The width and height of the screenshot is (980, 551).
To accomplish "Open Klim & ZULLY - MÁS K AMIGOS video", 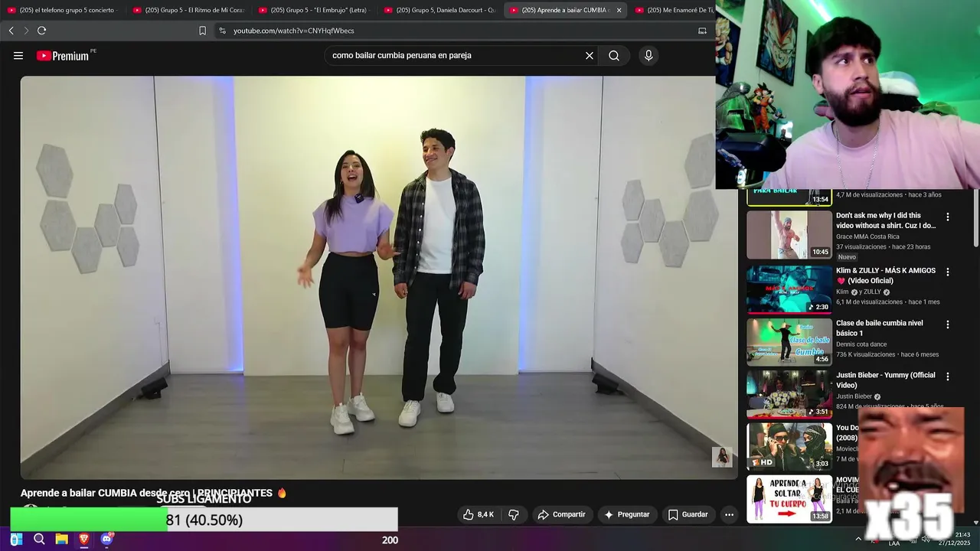I will click(x=886, y=275).
